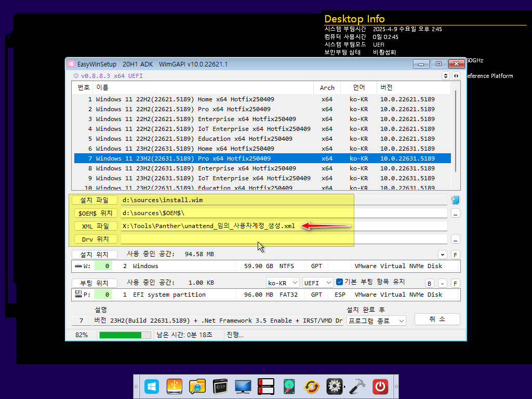The height and width of the screenshot is (399, 532).
Task: Click the F button on install location row
Action: [455, 255]
